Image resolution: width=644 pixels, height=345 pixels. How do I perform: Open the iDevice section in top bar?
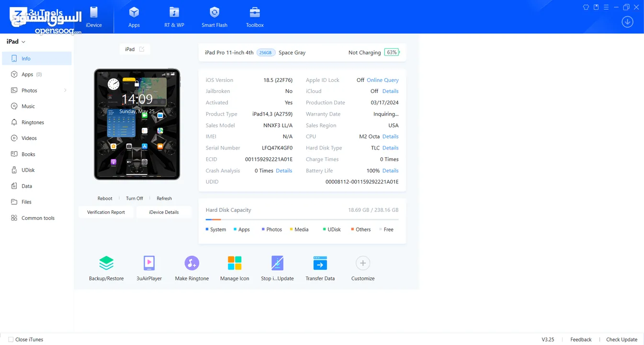pyautogui.click(x=94, y=17)
